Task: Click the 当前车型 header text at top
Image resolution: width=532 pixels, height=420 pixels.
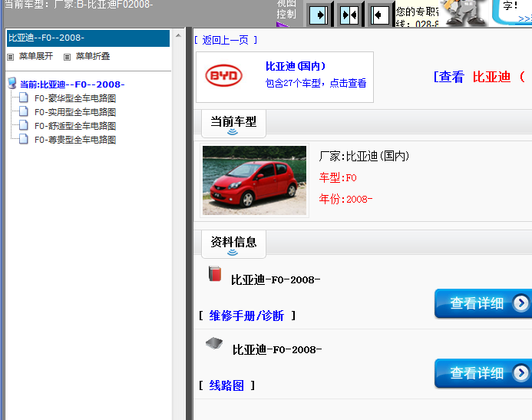Action: pyautogui.click(x=78, y=5)
